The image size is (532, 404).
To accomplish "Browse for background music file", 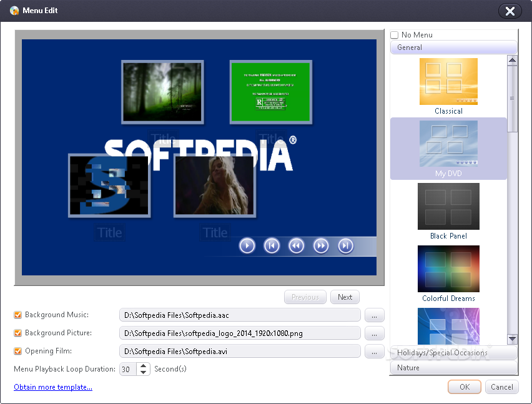I will click(x=375, y=315).
